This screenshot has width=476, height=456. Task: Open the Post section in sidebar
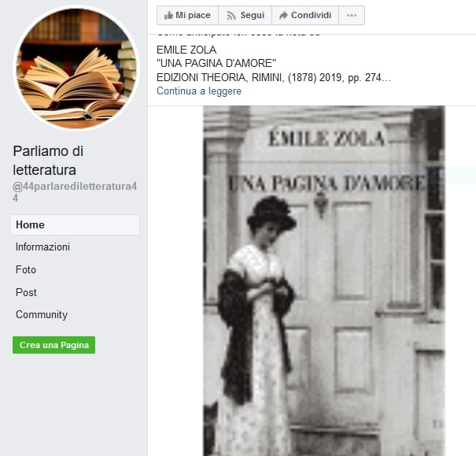click(x=26, y=292)
